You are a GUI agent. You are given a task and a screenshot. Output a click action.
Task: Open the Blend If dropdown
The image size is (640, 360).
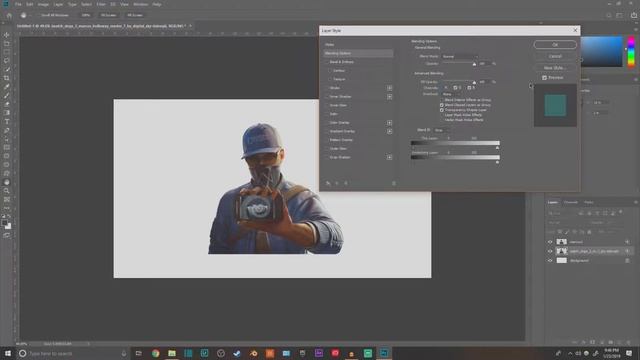442,130
